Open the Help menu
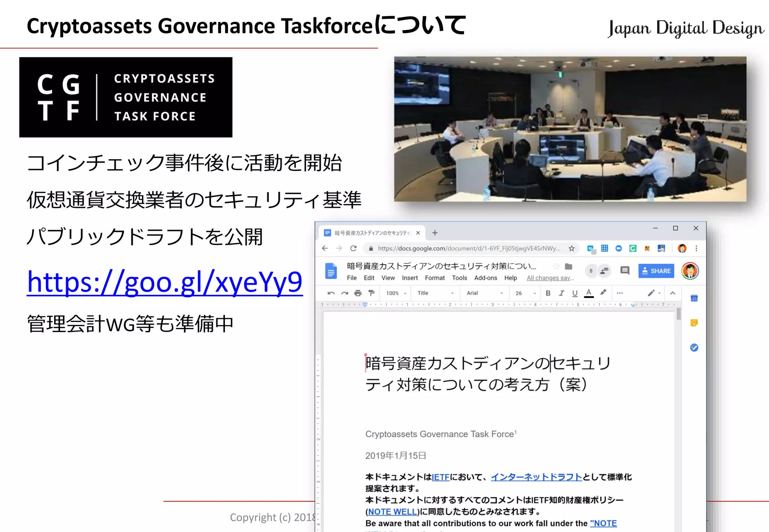The height and width of the screenshot is (532, 769). pos(511,278)
